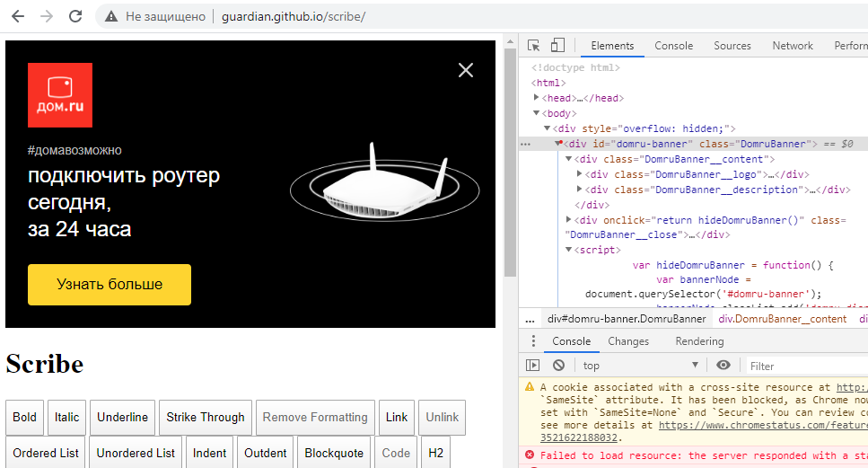Collapse the body element
This screenshot has width=868, height=468.
click(536, 113)
